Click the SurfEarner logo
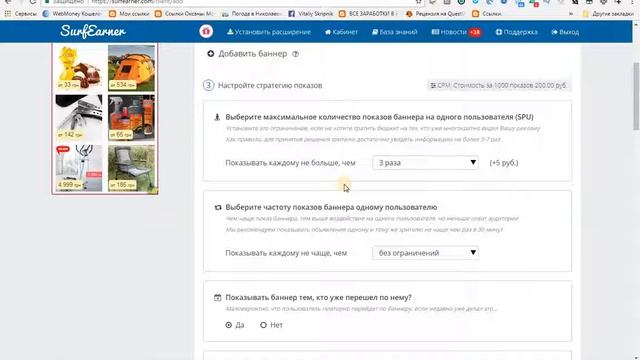Viewport: 640px width, 360px height. (x=93, y=31)
